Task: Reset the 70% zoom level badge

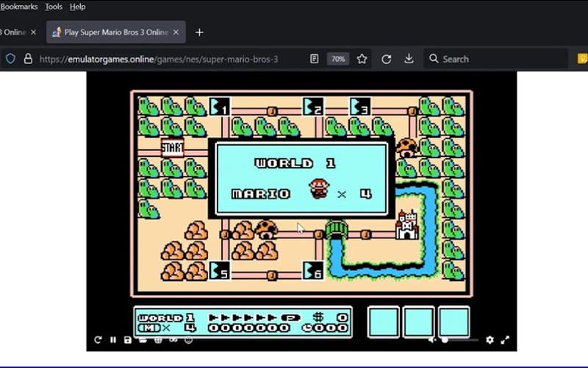Action: click(338, 59)
